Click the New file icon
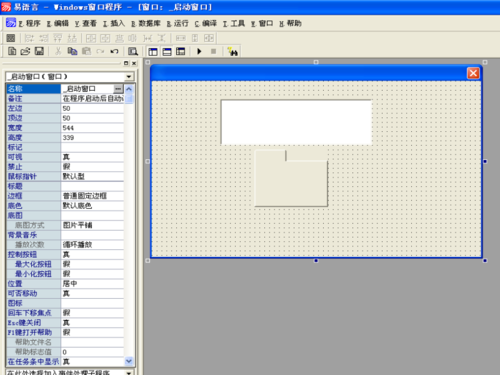 [12, 51]
